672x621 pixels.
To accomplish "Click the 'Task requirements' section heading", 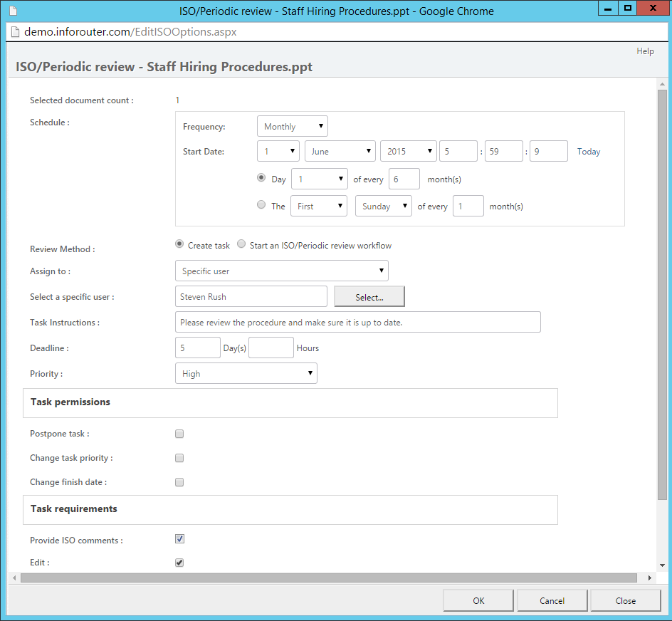I will coord(74,508).
